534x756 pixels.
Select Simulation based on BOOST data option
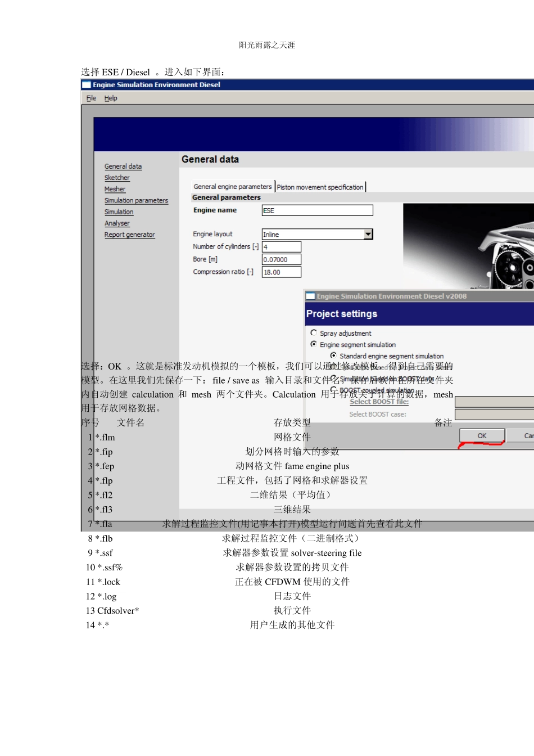pos(333,378)
